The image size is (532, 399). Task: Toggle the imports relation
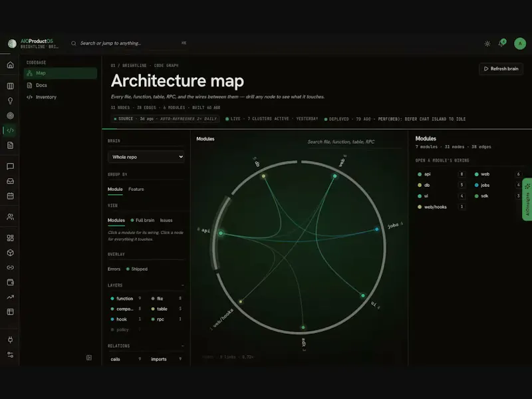(166, 359)
